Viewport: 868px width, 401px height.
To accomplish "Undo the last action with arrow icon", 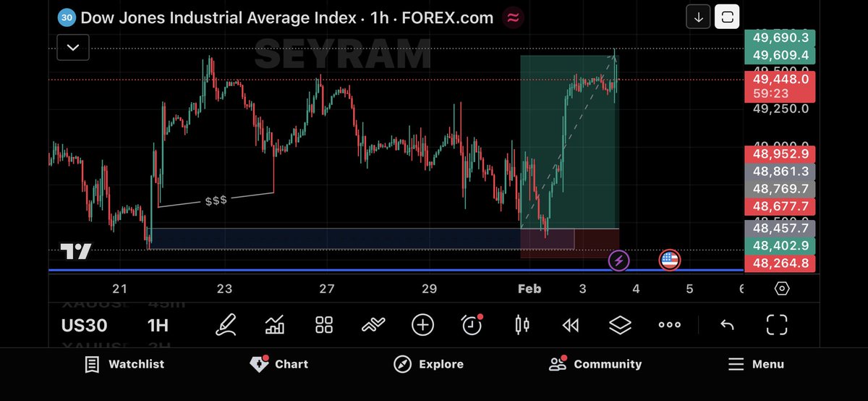I will tap(727, 325).
